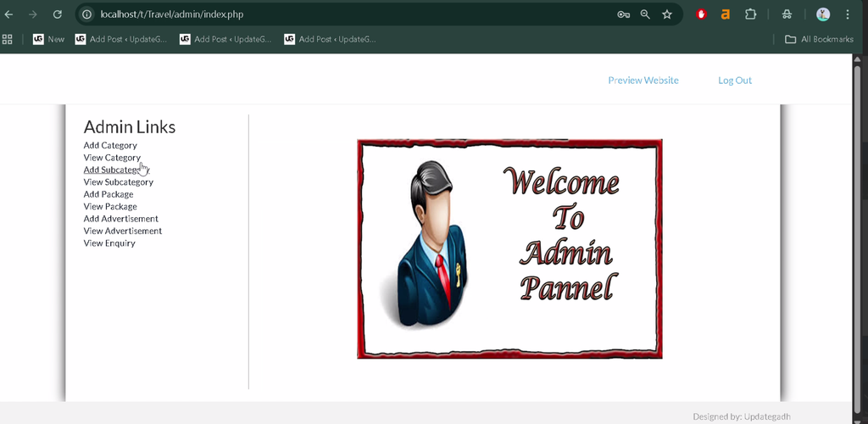868x424 pixels.
Task: Click the incognito-style toolbar icon
Action: [787, 14]
